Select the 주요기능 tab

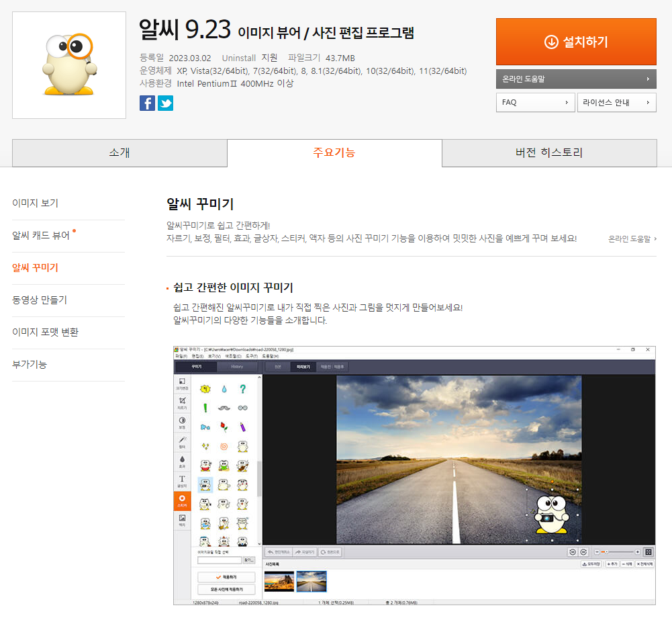[334, 152]
